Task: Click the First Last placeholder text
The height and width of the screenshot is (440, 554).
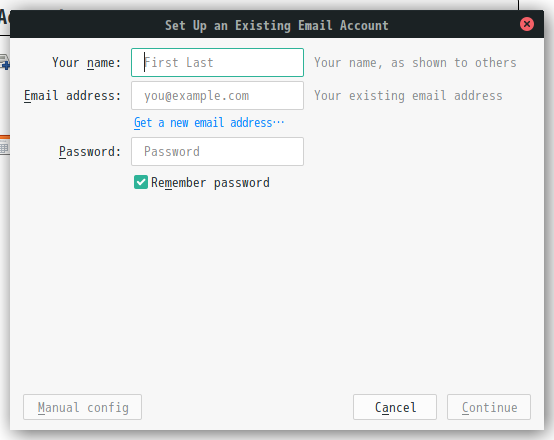Action: (x=179, y=63)
